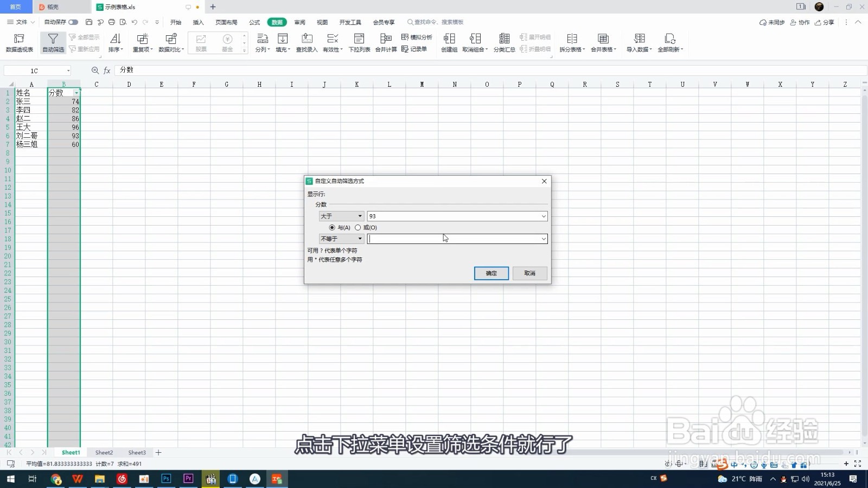This screenshot has height=488, width=868.
Task: Open the 模拟分析 tool
Action: coord(418,37)
